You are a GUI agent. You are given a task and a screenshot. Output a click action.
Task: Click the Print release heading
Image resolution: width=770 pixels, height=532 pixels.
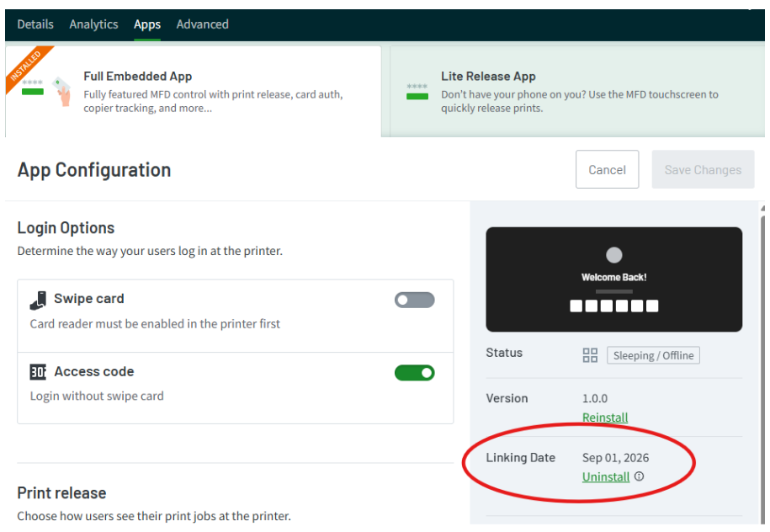pos(61,492)
